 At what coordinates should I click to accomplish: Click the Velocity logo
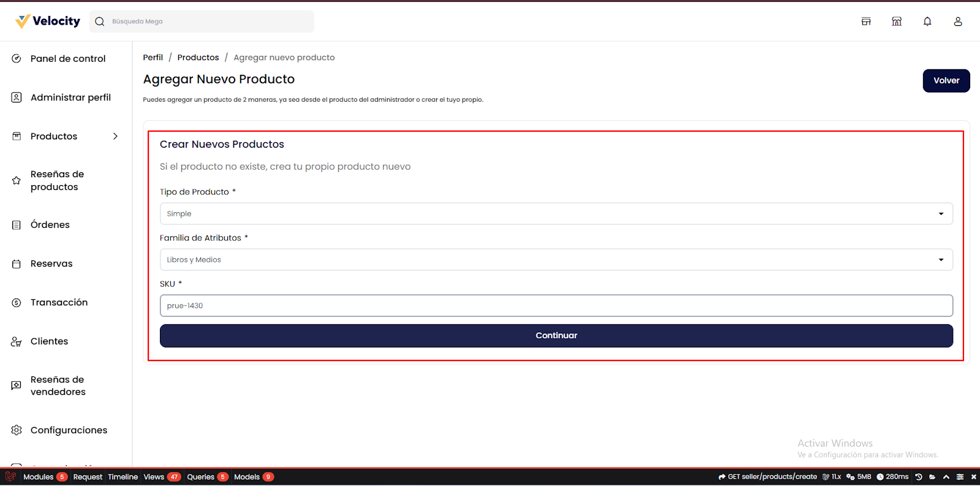pyautogui.click(x=48, y=21)
